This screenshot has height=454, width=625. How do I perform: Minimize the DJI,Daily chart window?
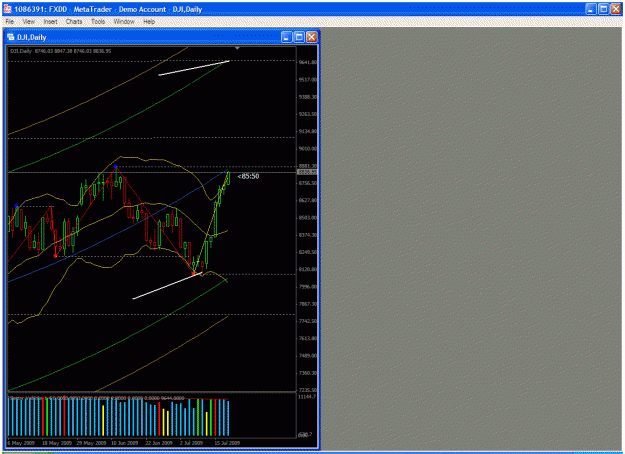(287, 37)
